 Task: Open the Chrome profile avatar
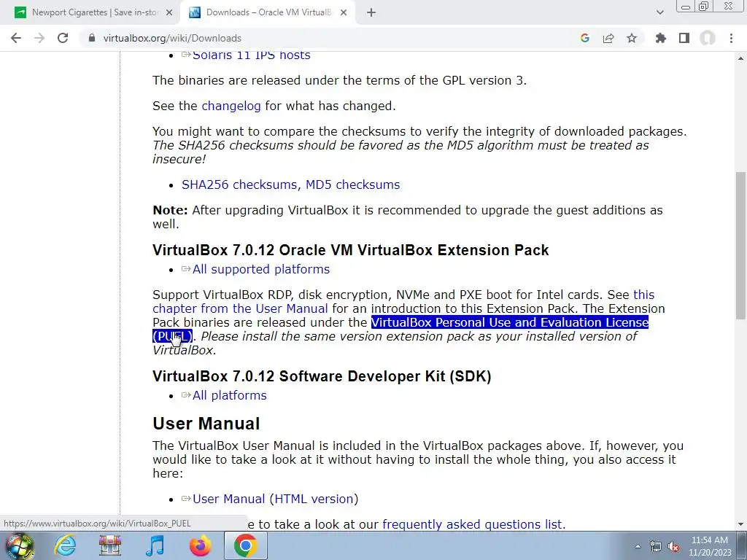pos(708,38)
